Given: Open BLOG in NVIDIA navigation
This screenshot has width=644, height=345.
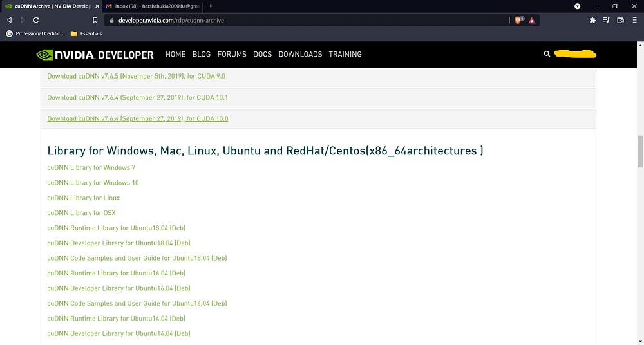Looking at the screenshot, I should tap(201, 54).
